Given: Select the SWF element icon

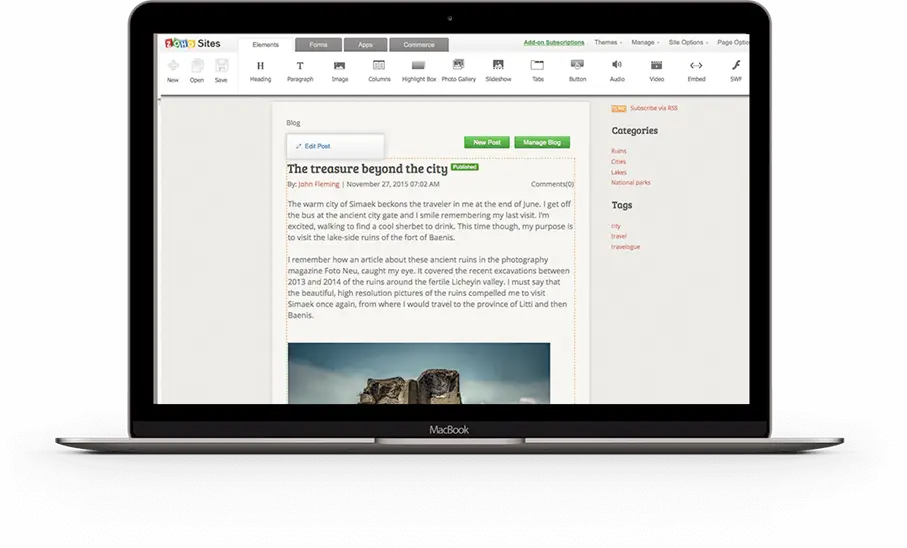Looking at the screenshot, I should [736, 65].
